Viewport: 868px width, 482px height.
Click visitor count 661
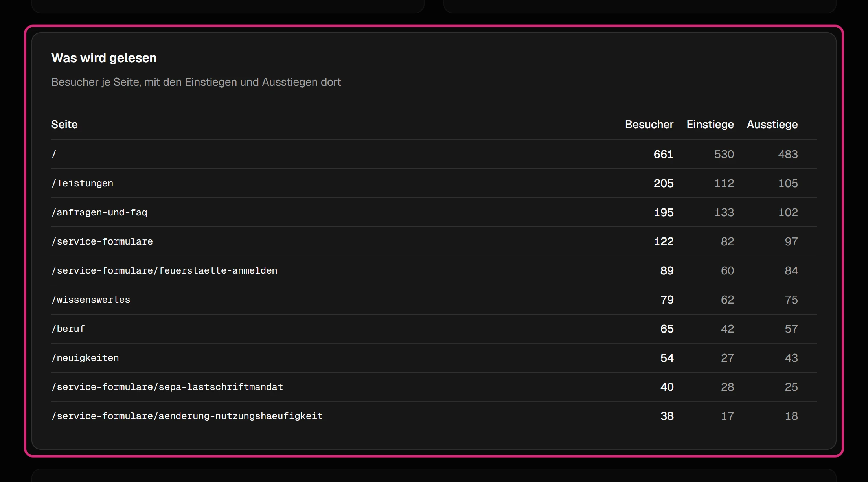coord(663,154)
